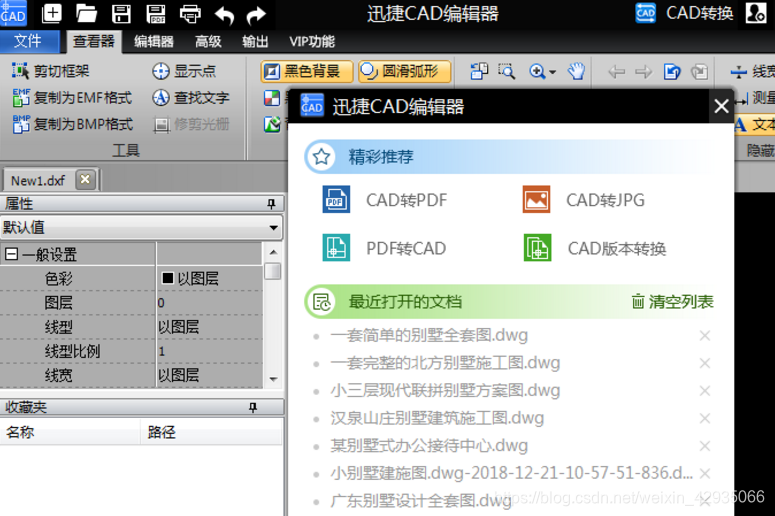The width and height of the screenshot is (775, 516).
Task: Collapse the 一般设置 group
Action: (x=11, y=255)
